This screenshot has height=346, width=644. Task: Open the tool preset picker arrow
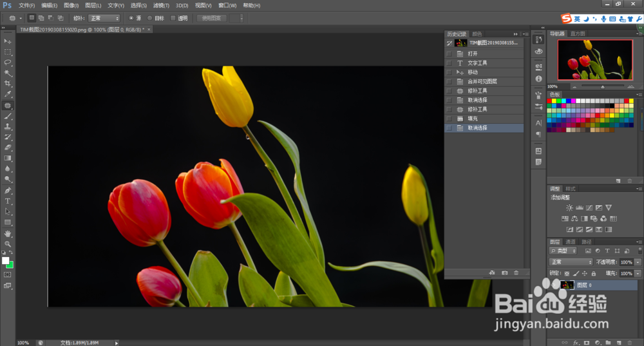coord(21,18)
